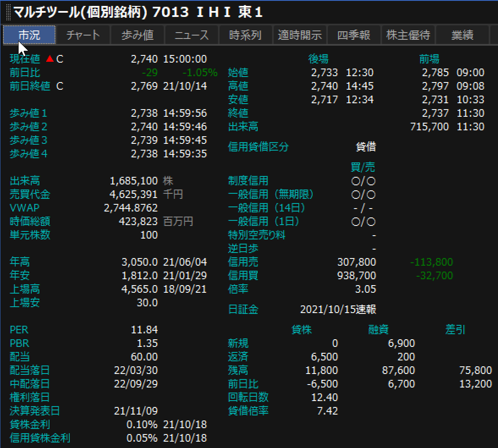Switch to the 時系列 tab
The width and height of the screenshot is (498, 448).
click(245, 35)
